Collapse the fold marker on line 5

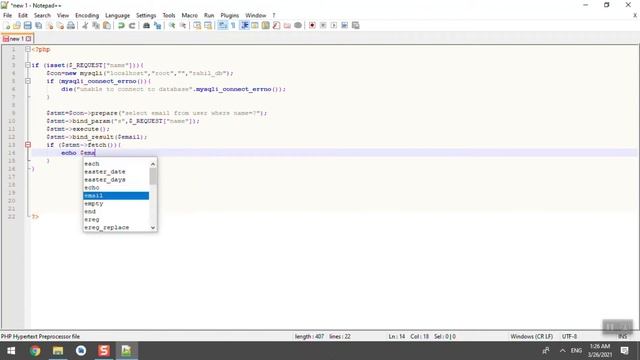click(28, 81)
